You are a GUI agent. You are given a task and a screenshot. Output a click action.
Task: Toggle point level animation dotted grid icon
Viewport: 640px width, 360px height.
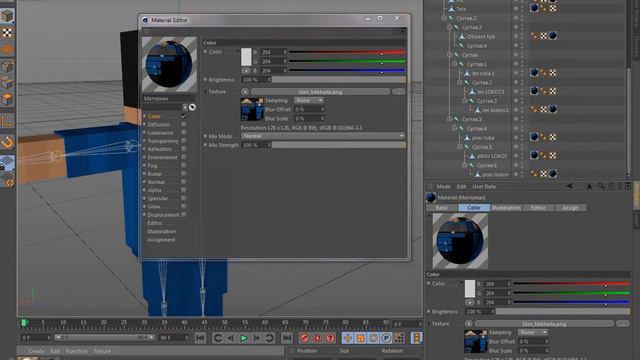[x=400, y=338]
